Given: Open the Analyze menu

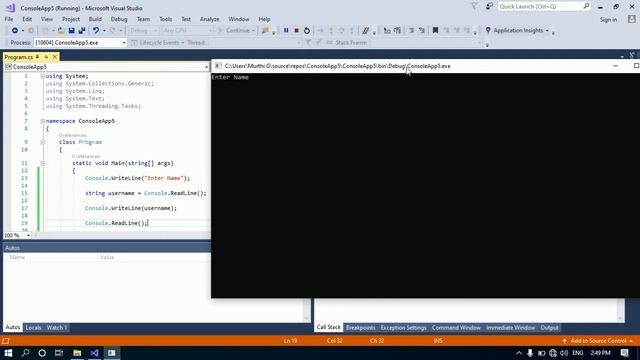Looking at the screenshot, I should [209, 19].
